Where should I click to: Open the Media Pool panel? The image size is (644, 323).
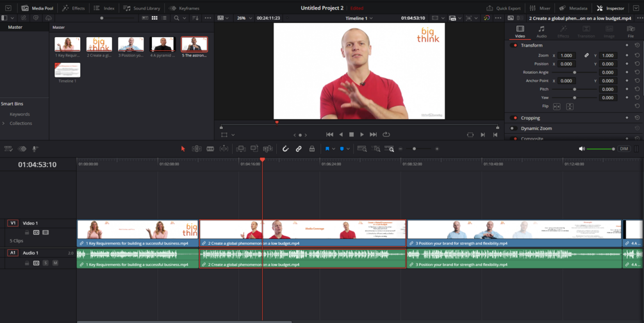point(37,8)
